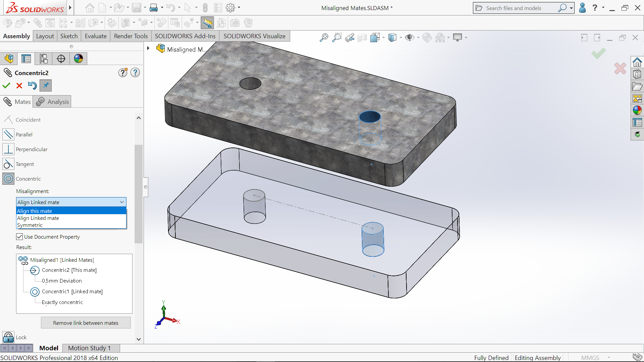The width and height of the screenshot is (644, 362).
Task: Open the Analysis tab
Action: (52, 102)
